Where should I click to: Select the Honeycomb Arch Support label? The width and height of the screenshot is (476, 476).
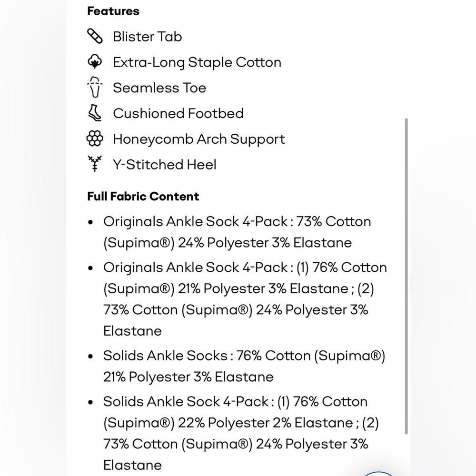(x=199, y=139)
